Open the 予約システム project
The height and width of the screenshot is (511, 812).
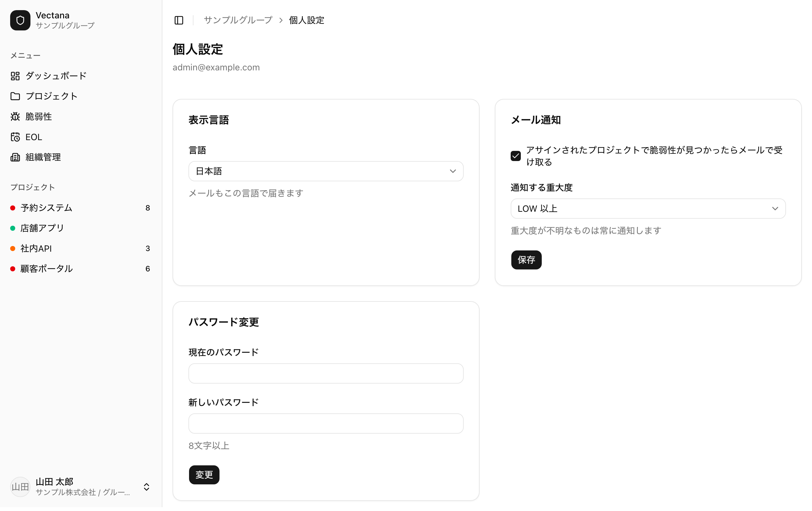(81, 208)
